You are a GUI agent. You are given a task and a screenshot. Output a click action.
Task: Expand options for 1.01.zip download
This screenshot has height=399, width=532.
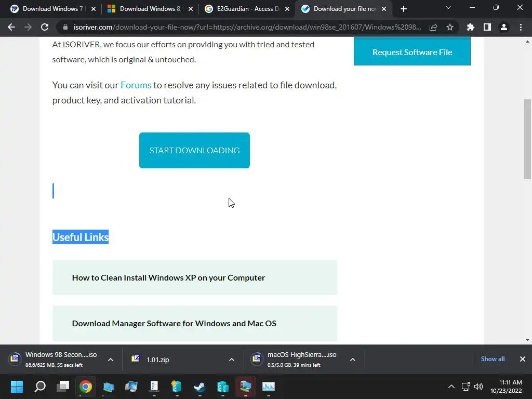[232, 360]
